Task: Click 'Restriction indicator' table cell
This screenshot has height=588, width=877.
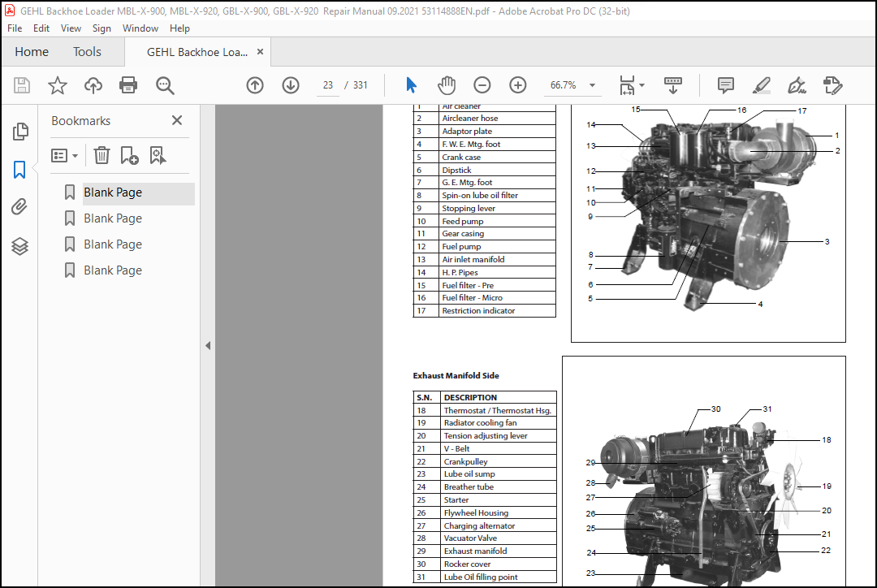Action: click(x=497, y=310)
